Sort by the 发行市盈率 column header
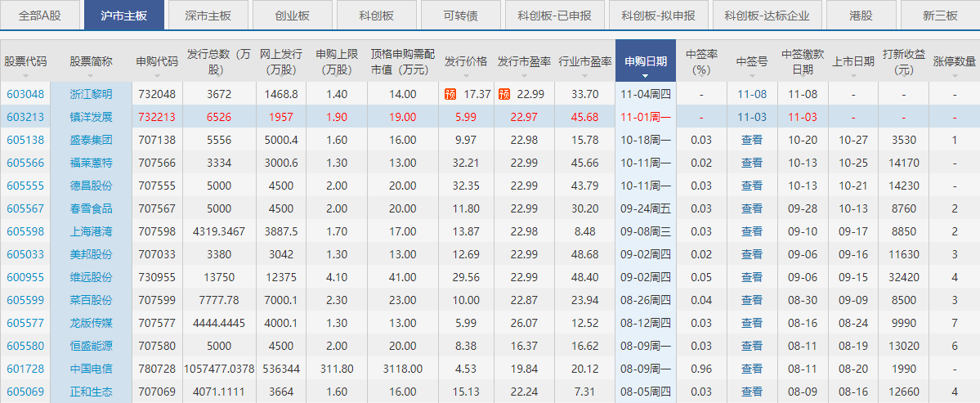 coord(524,62)
